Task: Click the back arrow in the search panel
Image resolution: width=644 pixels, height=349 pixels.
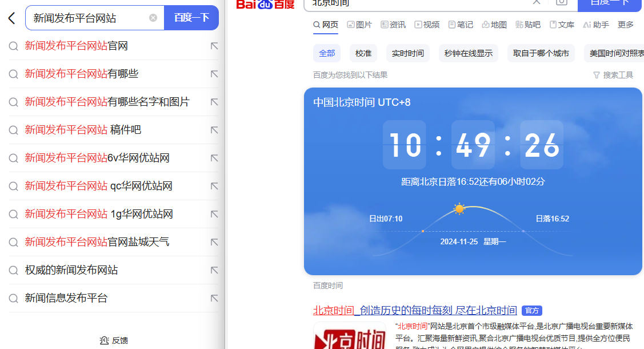Action: coord(11,18)
